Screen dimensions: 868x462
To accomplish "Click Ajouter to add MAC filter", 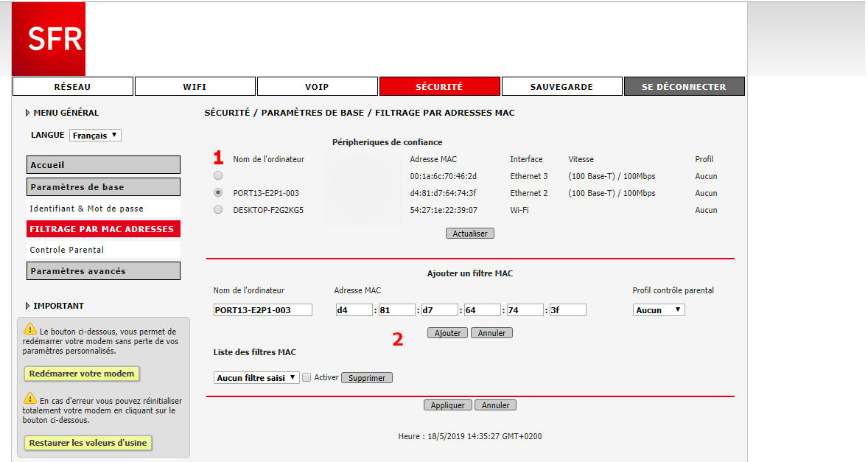I will 447,333.
